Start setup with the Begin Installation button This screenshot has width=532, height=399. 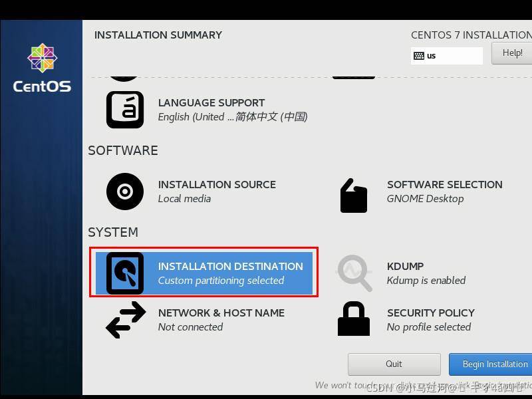tap(492, 364)
